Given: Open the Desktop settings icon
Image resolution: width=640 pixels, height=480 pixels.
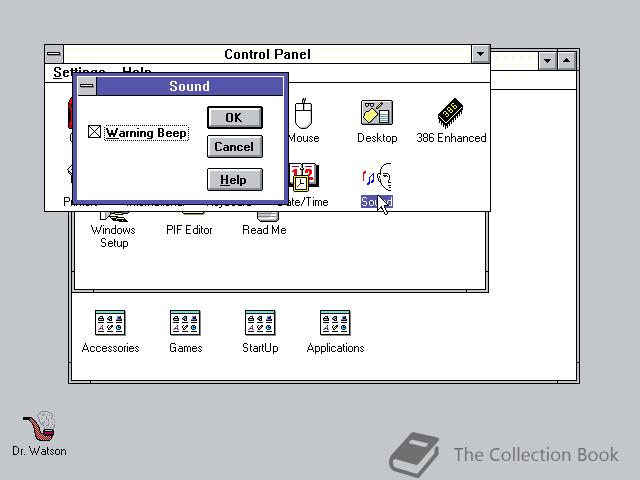Looking at the screenshot, I should [377, 113].
